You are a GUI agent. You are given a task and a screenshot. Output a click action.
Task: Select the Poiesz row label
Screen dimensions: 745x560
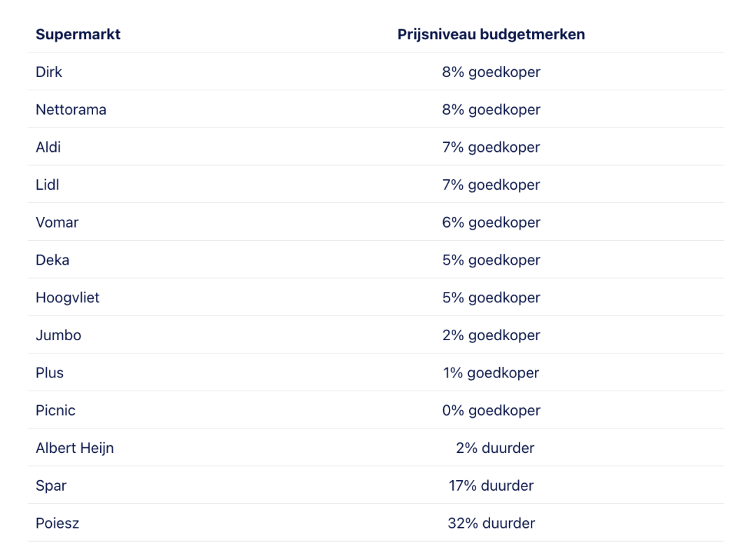click(57, 523)
